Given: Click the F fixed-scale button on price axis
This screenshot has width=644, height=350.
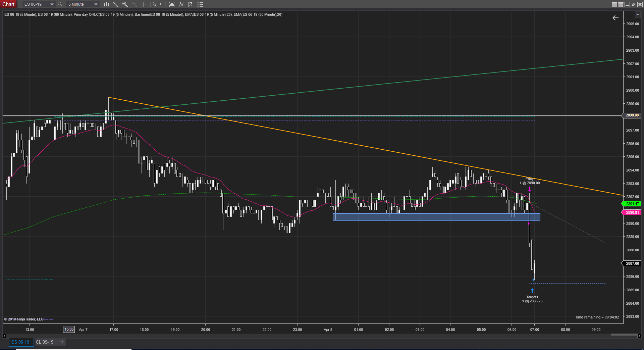Looking at the screenshot, I should pyautogui.click(x=638, y=15).
